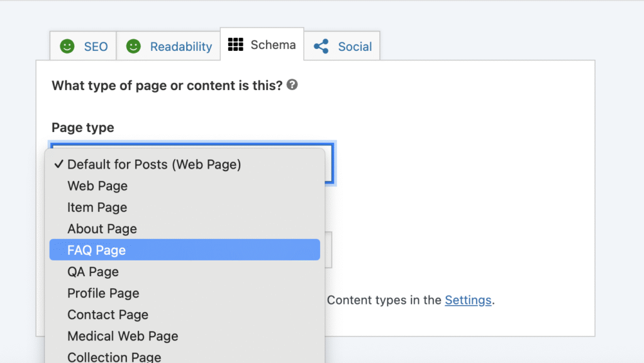Select Default for Posts (Web Page) option
The image size is (644, 363).
(154, 165)
